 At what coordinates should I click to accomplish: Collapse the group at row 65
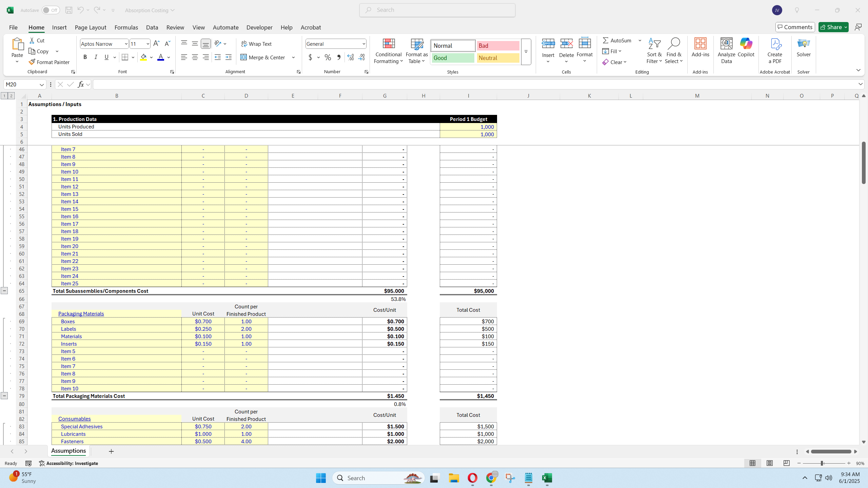(x=4, y=291)
